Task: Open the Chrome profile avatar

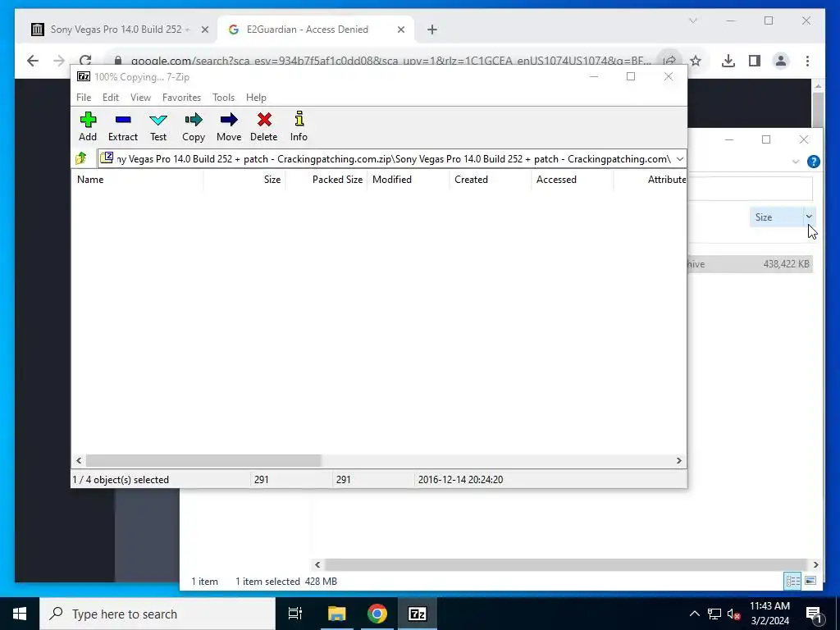Action: tap(781, 61)
